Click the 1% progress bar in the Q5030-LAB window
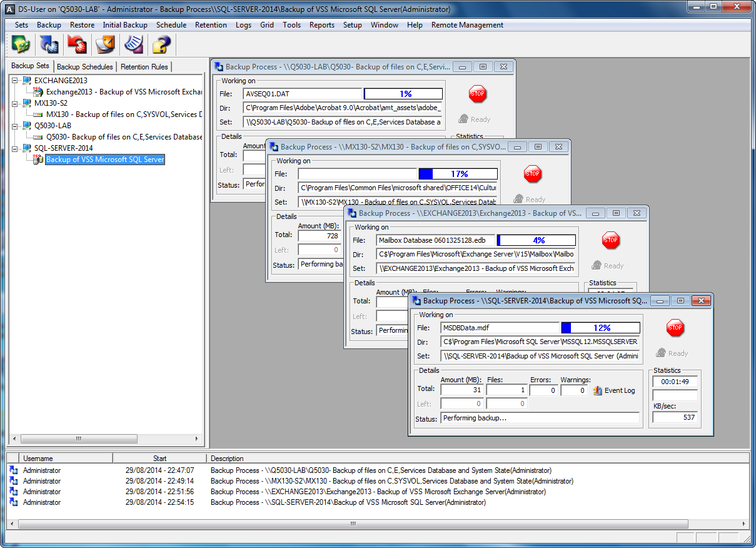This screenshot has width=756, height=548. pyautogui.click(x=403, y=94)
